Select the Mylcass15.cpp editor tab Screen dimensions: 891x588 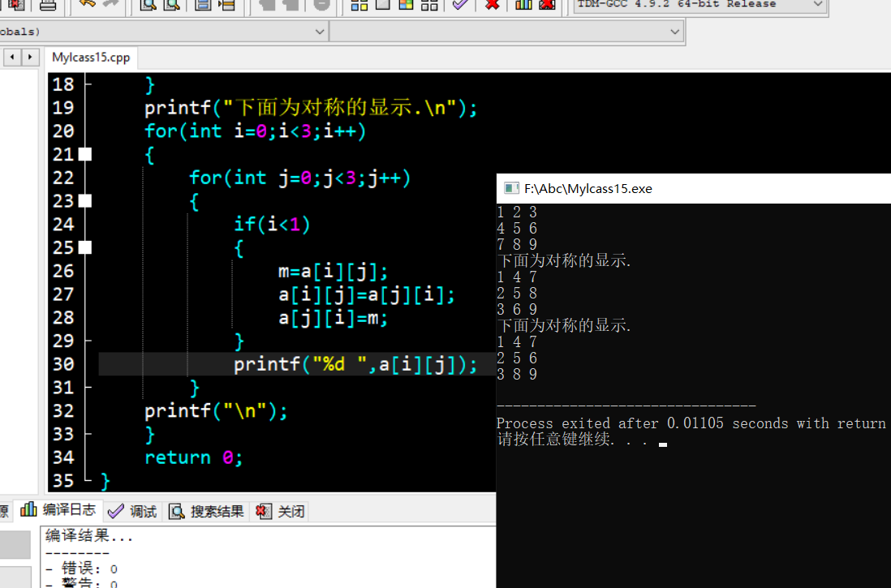click(x=91, y=58)
